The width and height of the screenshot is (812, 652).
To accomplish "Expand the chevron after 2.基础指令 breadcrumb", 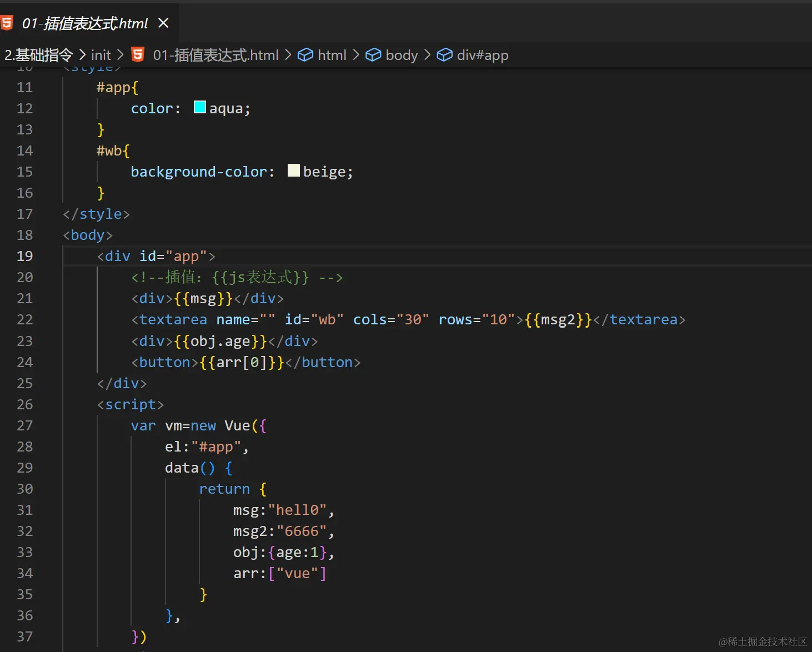I will pos(82,54).
